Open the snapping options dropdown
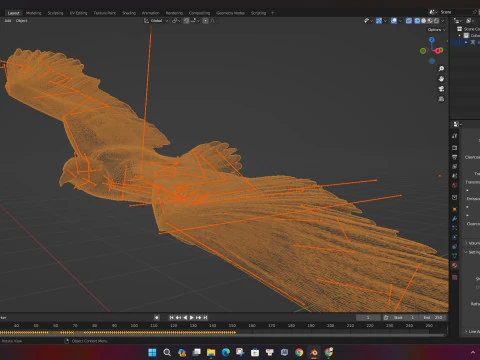Screen dimensions: 480x360 [195, 21]
